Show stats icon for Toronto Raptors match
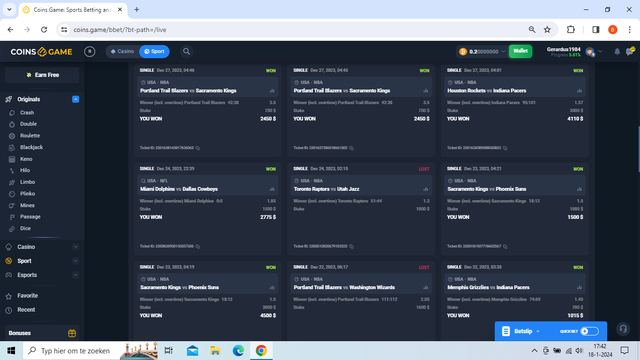The image size is (640, 360). click(426, 189)
